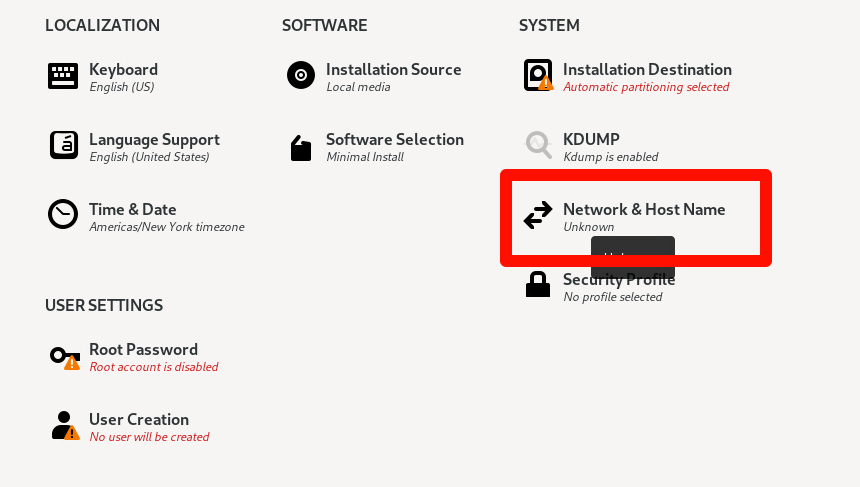The image size is (860, 487).
Task: Click the Security Profile lock icon
Action: (538, 284)
